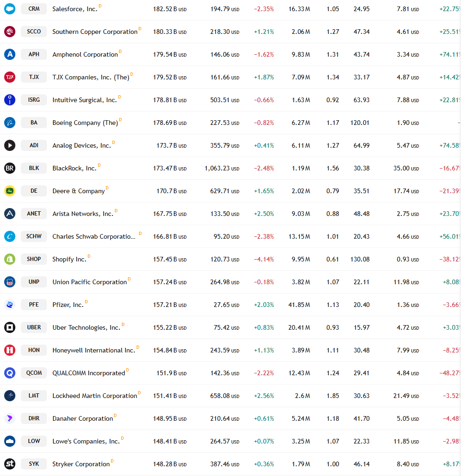Image resolution: width=461 pixels, height=476 pixels.
Task: Select the DE ticker badge
Action: point(34,191)
